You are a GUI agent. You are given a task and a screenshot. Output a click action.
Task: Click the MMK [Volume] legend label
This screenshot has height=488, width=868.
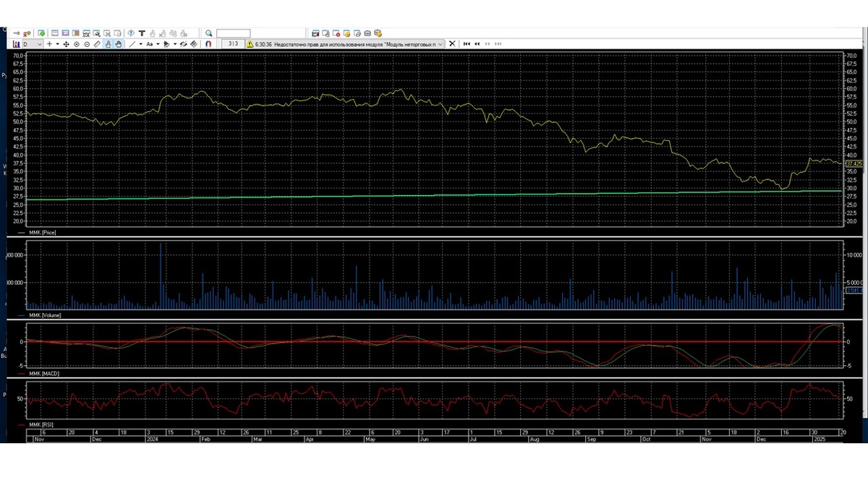click(x=45, y=316)
